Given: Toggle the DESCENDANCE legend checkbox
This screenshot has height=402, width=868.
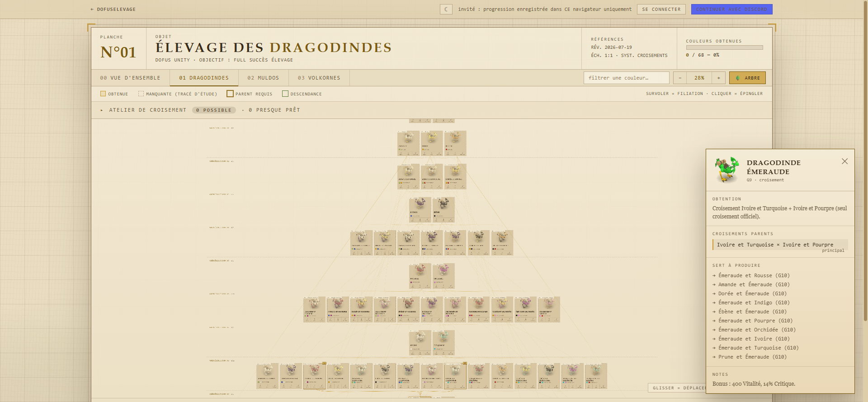Looking at the screenshot, I should (285, 94).
